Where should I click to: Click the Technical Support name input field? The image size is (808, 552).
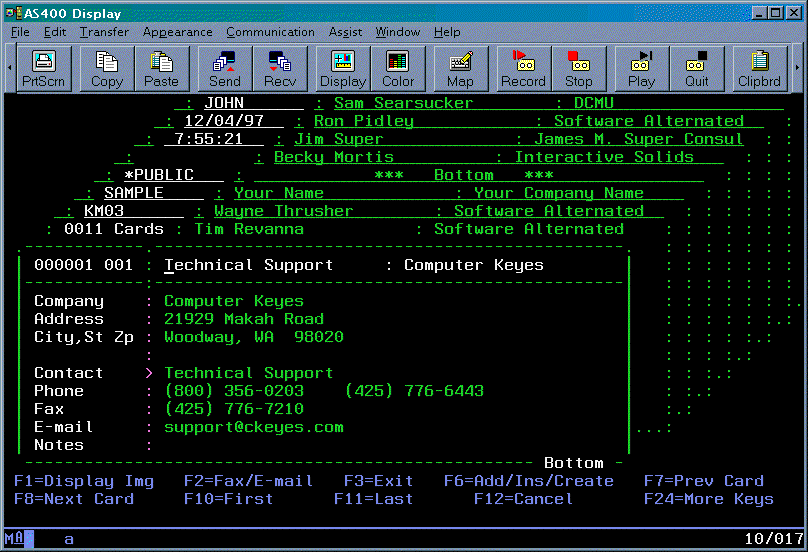248,265
